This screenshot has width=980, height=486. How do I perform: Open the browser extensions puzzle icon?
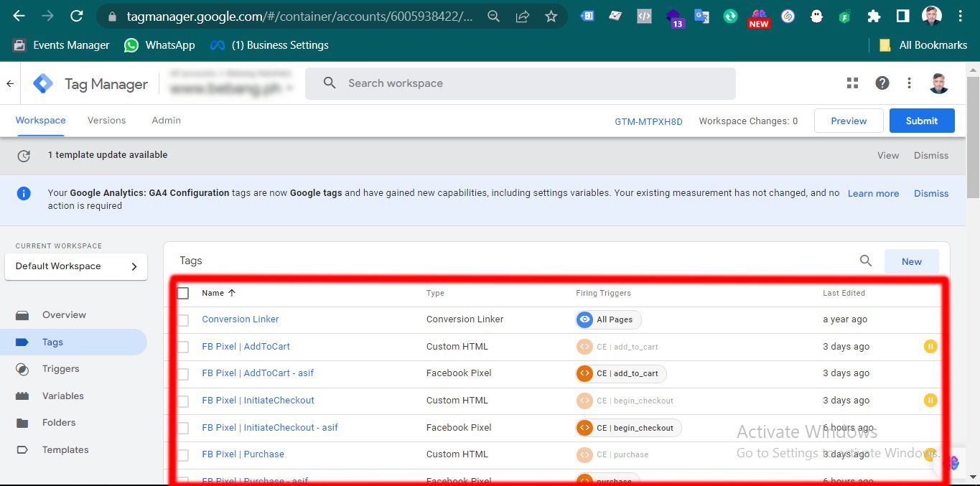874,16
